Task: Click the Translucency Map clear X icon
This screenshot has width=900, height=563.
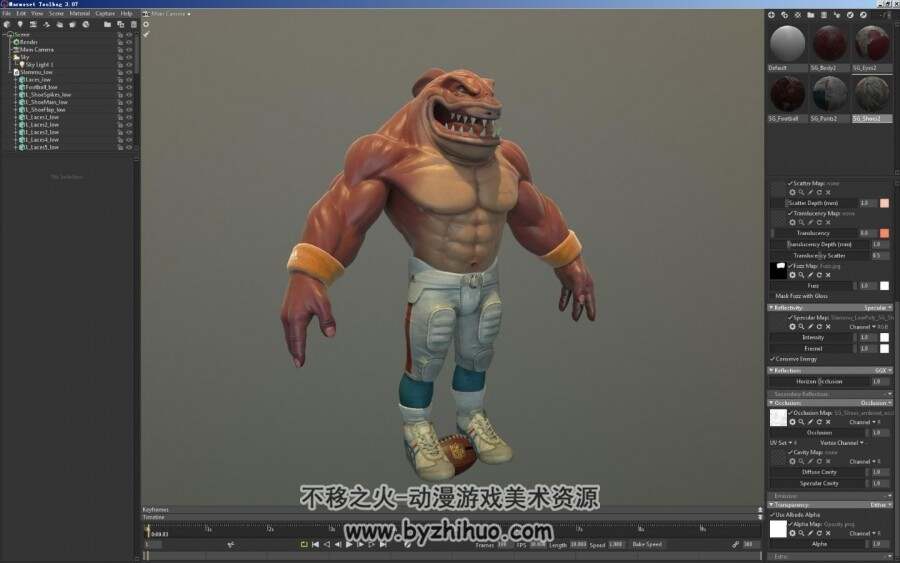Action: pyautogui.click(x=828, y=223)
